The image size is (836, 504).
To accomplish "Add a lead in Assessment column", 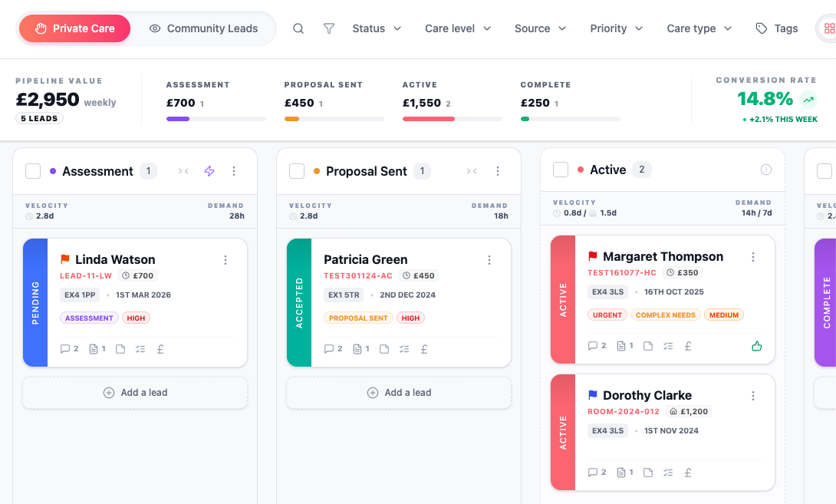I will pos(135,393).
